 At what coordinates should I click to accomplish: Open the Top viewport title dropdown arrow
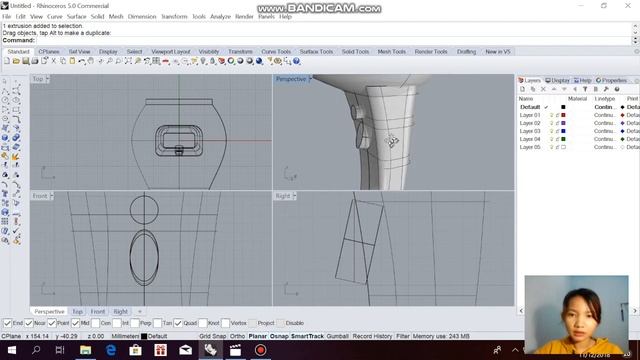[x=48, y=79]
